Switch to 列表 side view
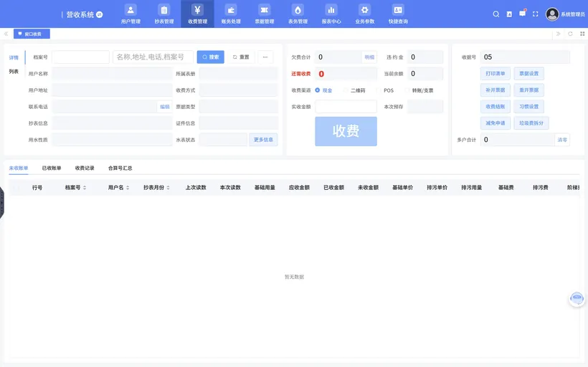The image size is (588, 367). tap(14, 71)
